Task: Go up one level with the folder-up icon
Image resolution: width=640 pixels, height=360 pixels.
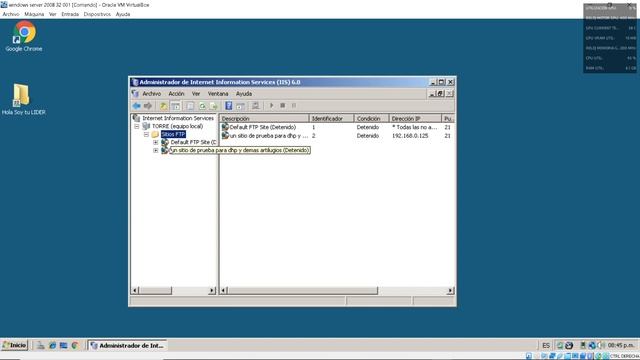Action: pos(163,106)
